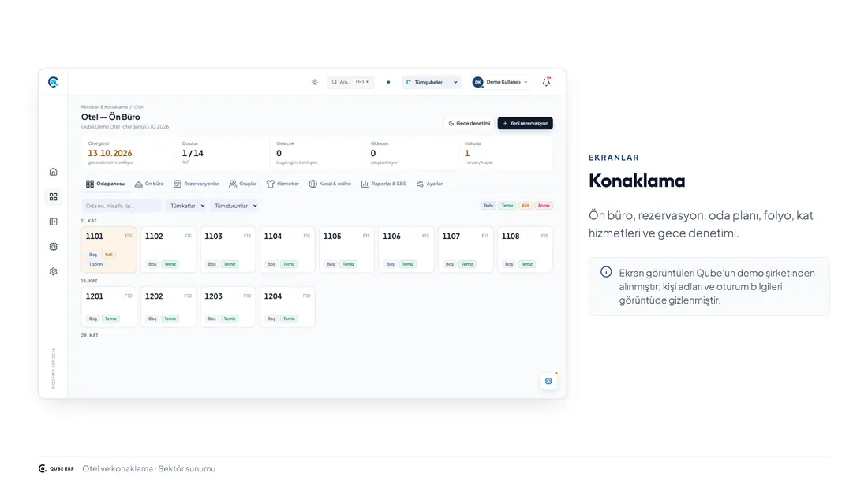The image size is (868, 488).
Task: Focus the Oda no, misafir, tip filter field
Action: pyautogui.click(x=122, y=206)
